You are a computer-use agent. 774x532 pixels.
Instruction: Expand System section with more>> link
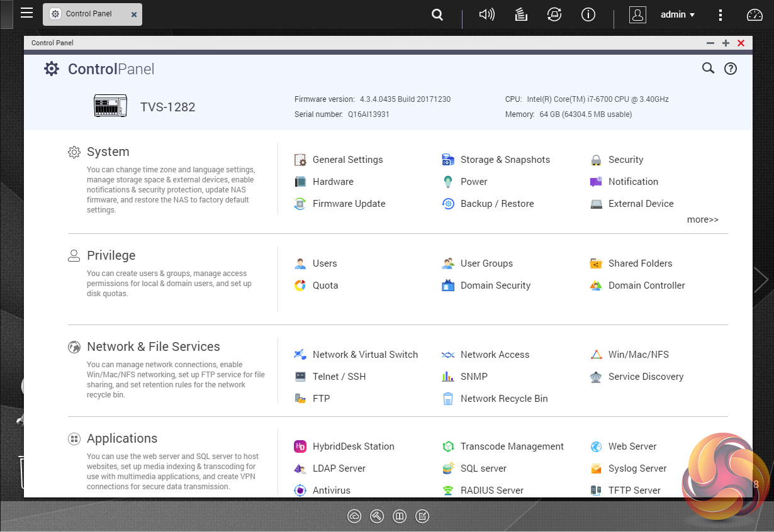click(x=702, y=219)
